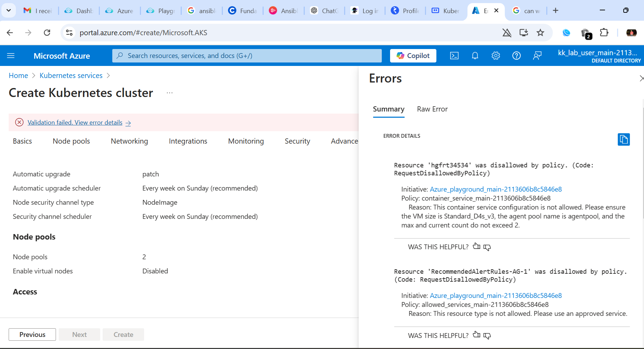
Task: Click the Previous button
Action: coord(32,335)
